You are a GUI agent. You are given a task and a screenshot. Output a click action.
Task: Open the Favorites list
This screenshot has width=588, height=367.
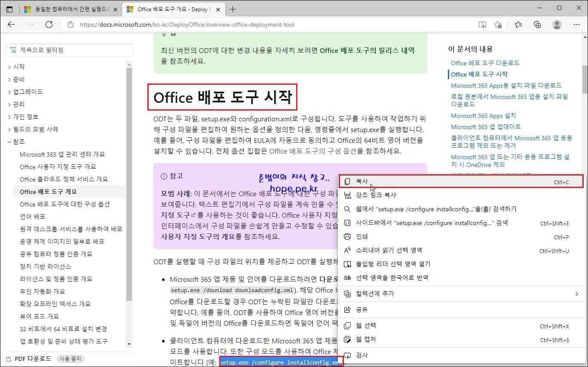coord(518,25)
